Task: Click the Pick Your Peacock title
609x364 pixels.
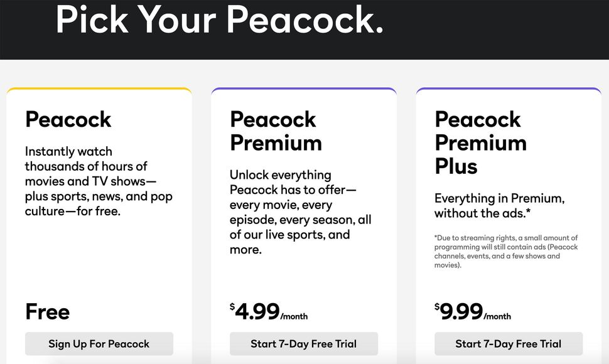Action: click(x=220, y=21)
